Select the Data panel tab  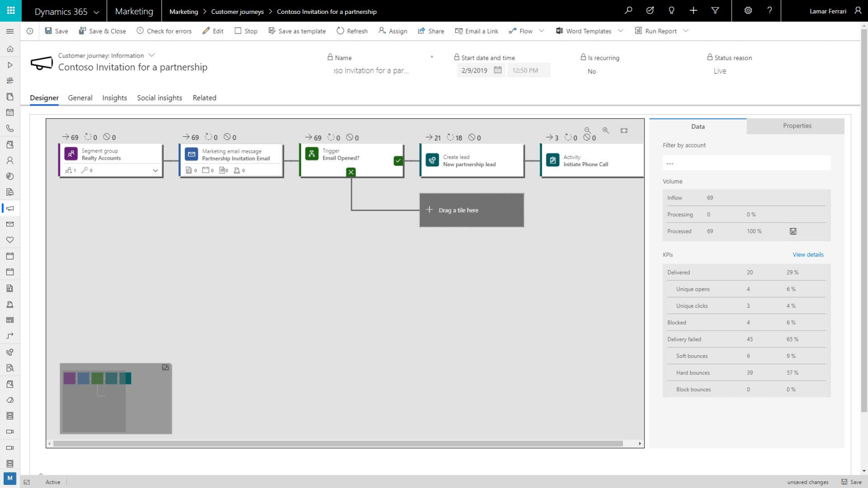click(698, 127)
